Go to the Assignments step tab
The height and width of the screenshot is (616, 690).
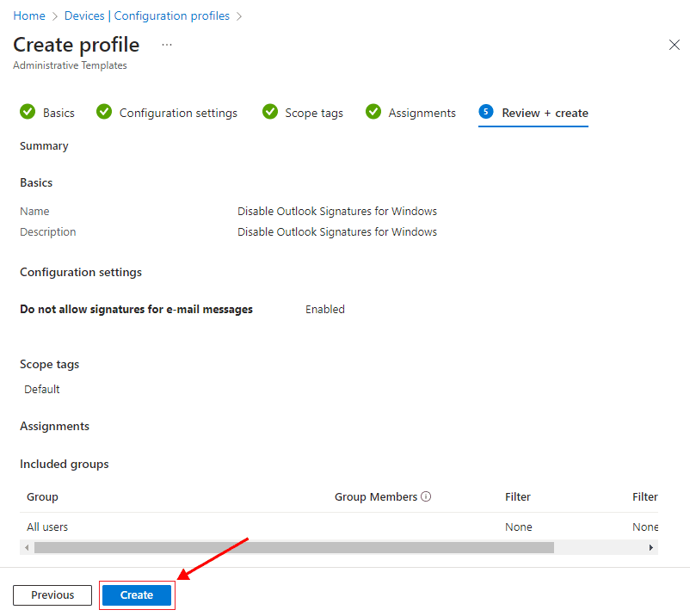coord(422,113)
